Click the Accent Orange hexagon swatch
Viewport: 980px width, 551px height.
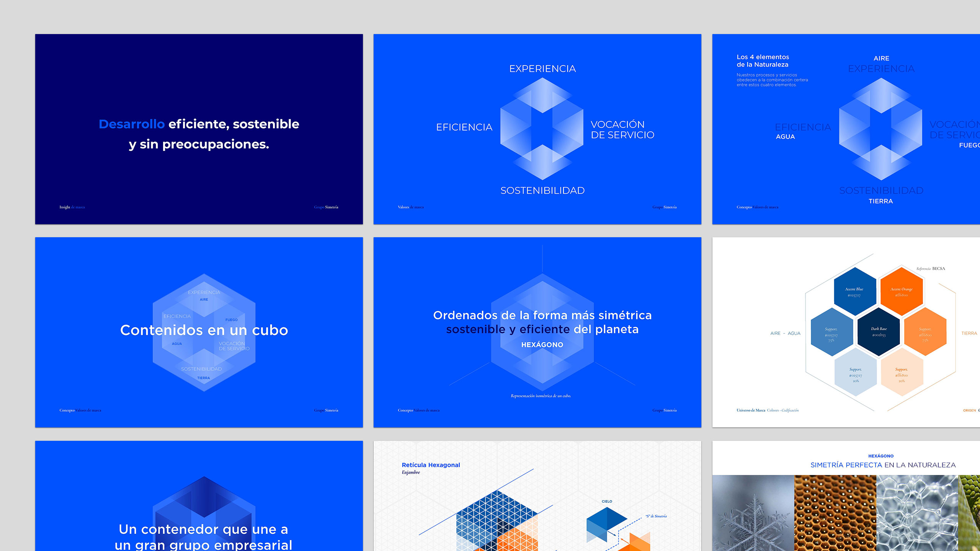pyautogui.click(x=902, y=292)
